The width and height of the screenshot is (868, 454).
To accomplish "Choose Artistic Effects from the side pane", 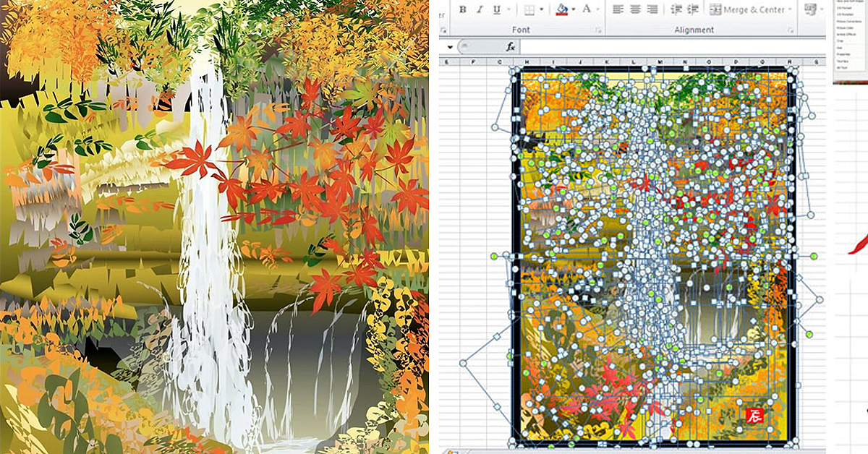I will pos(846,34).
